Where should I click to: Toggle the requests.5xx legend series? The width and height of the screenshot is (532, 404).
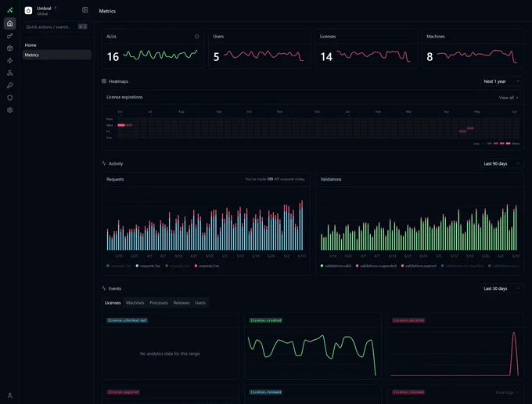click(x=207, y=266)
